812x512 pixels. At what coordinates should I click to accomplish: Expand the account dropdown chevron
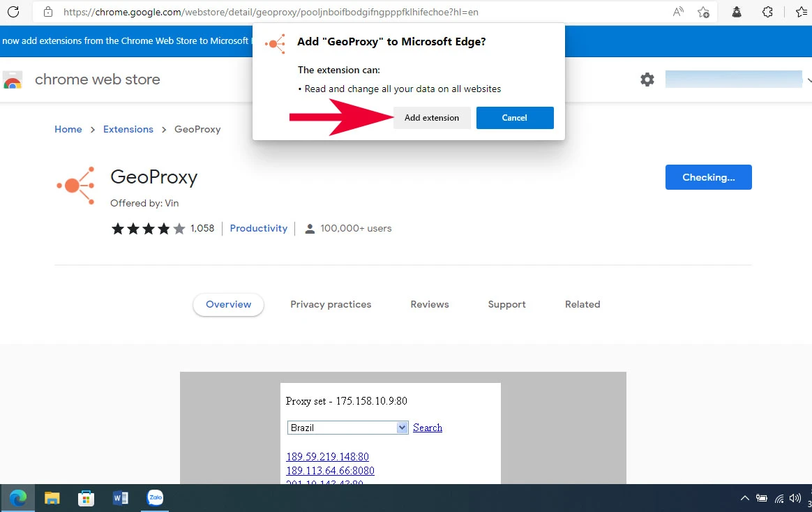808,80
